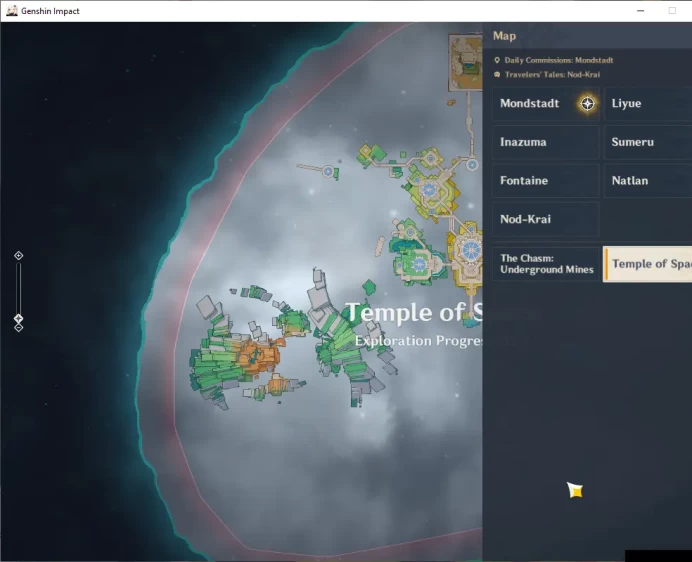The width and height of the screenshot is (692, 562).
Task: Click the Temple of Space map title
Action: click(x=414, y=313)
